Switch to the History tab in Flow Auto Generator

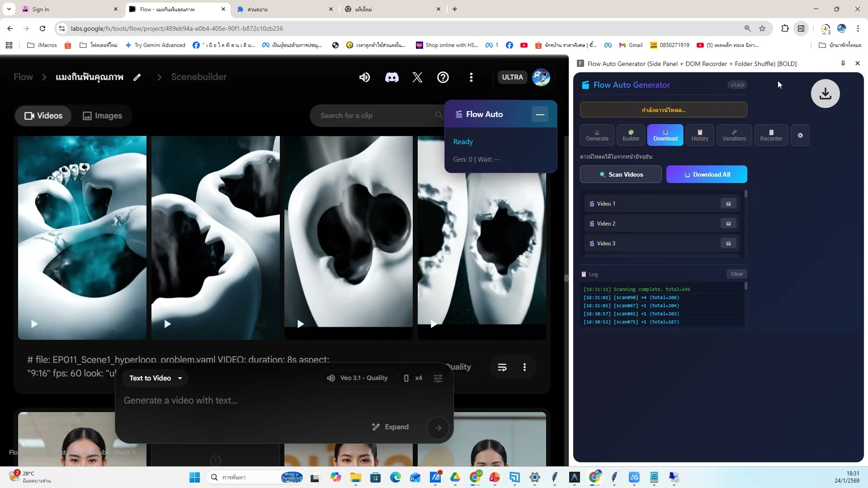pyautogui.click(x=699, y=135)
